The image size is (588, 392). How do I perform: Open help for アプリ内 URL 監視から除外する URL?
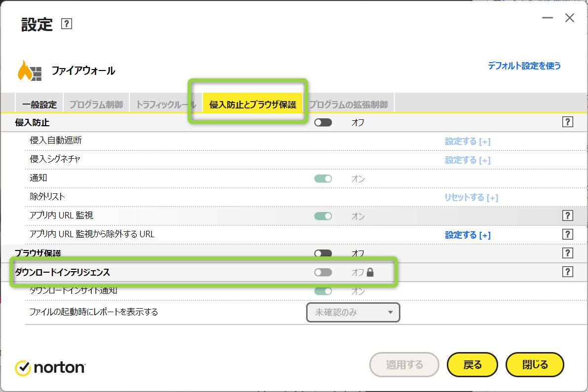tap(567, 234)
